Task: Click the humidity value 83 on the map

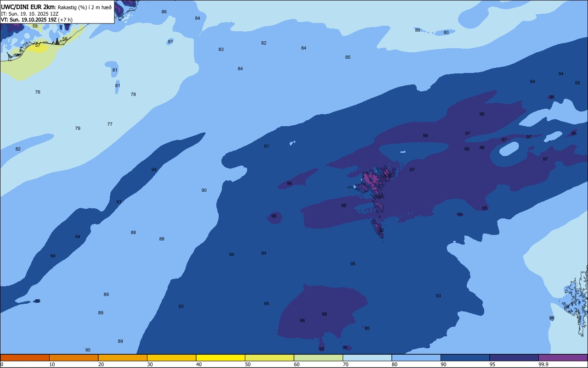Action: [x=221, y=50]
